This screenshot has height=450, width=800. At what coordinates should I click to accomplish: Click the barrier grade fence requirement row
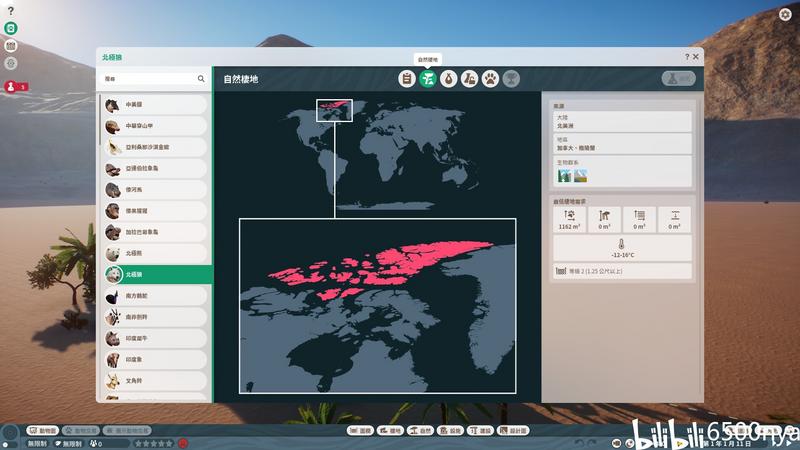[x=622, y=271]
